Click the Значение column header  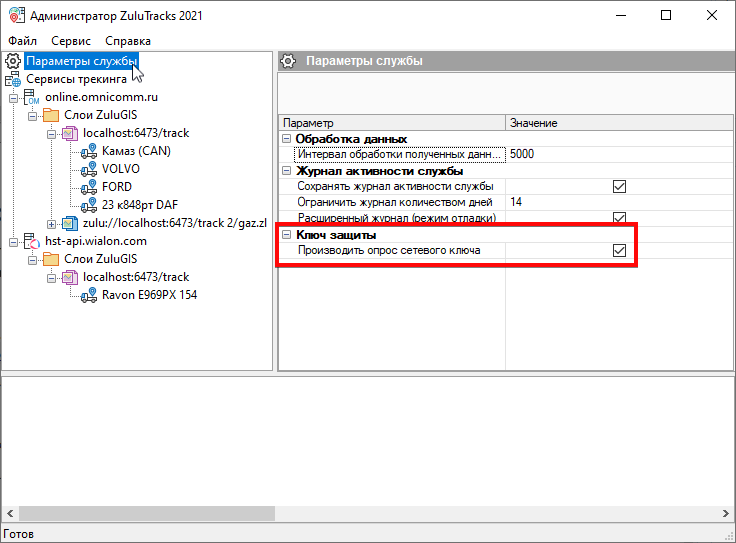(533, 123)
